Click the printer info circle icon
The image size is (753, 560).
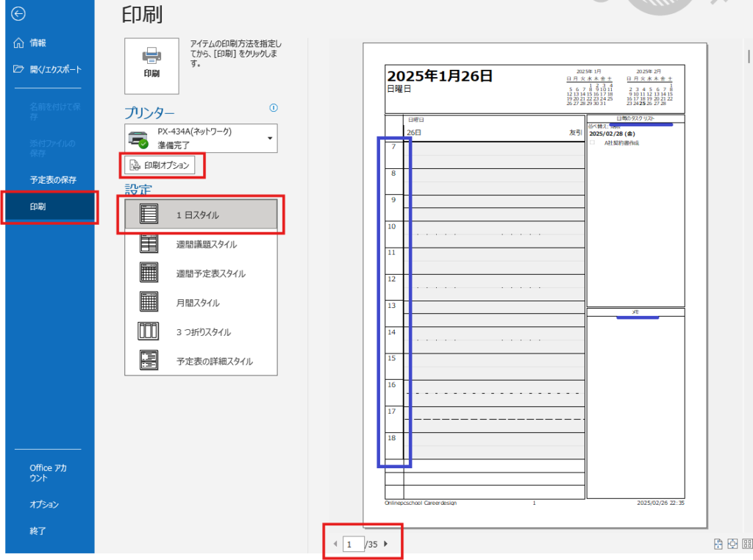coord(274,108)
